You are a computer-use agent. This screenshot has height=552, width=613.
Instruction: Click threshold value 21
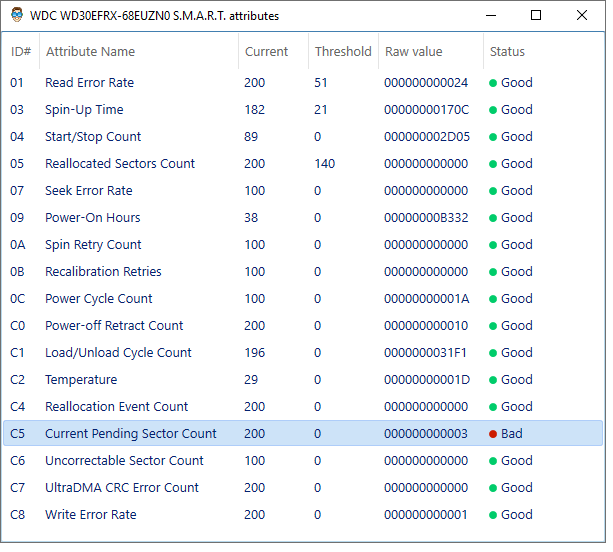(321, 109)
